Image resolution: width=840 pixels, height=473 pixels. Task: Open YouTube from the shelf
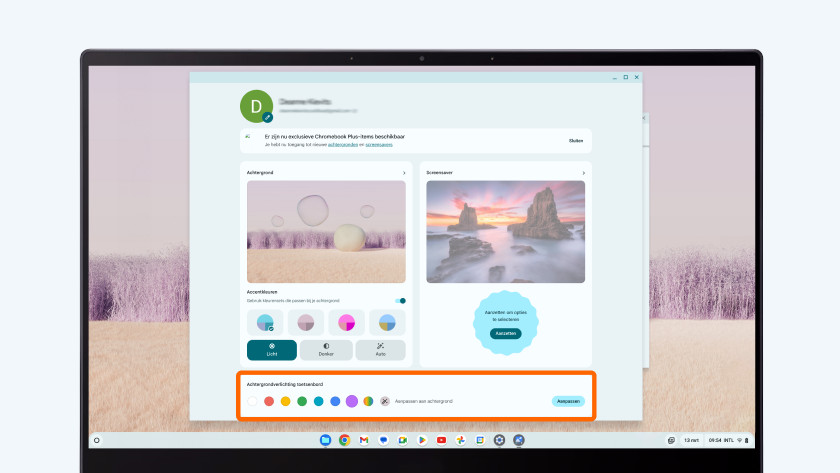(441, 440)
